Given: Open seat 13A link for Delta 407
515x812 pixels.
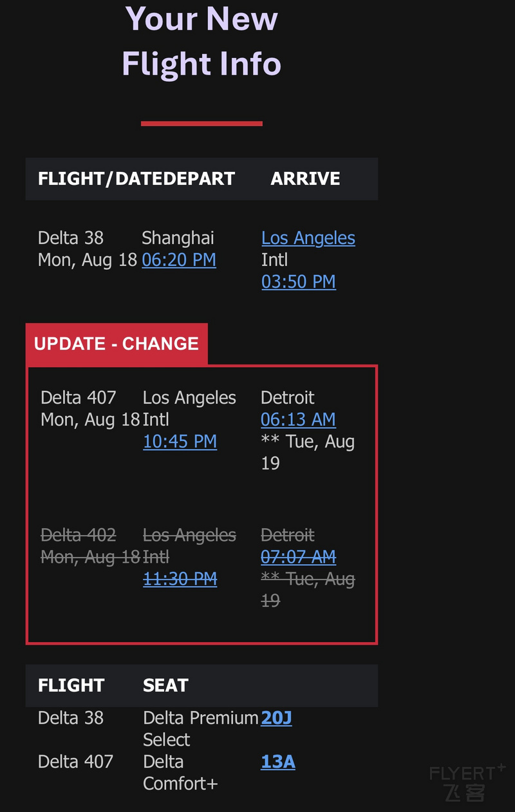Looking at the screenshot, I should point(278,762).
